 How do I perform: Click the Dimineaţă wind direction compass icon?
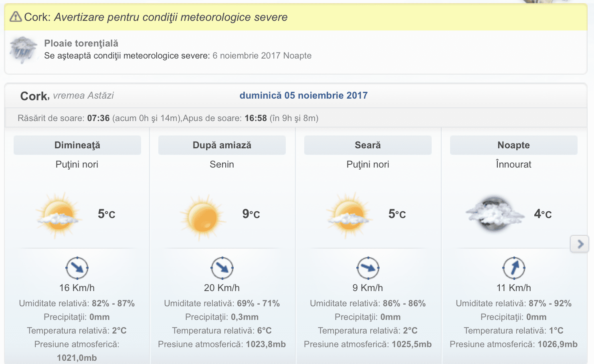77,268
